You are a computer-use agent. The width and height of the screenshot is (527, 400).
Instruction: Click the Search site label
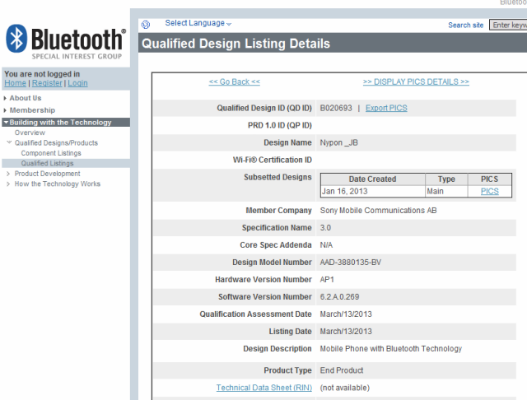coord(465,25)
